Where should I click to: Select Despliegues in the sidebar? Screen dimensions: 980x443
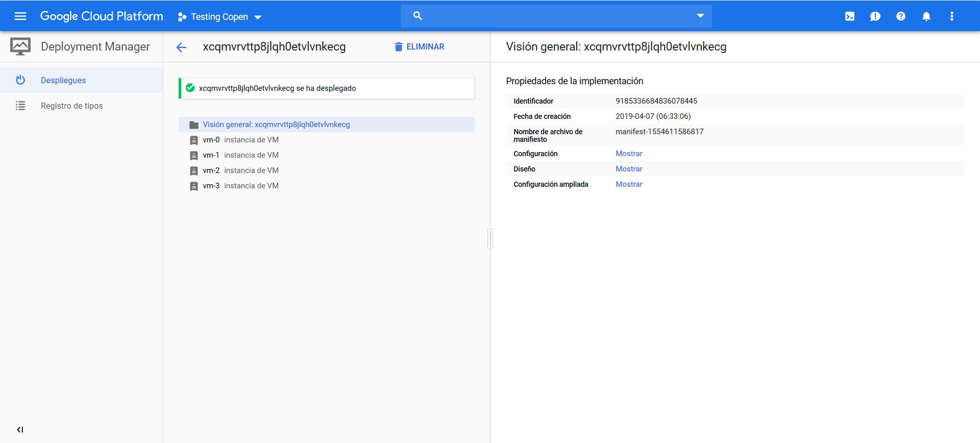82,80
